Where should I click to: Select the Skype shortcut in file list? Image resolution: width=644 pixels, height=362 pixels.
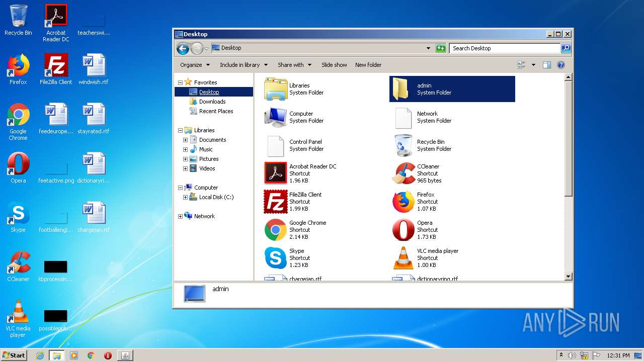pos(325,258)
